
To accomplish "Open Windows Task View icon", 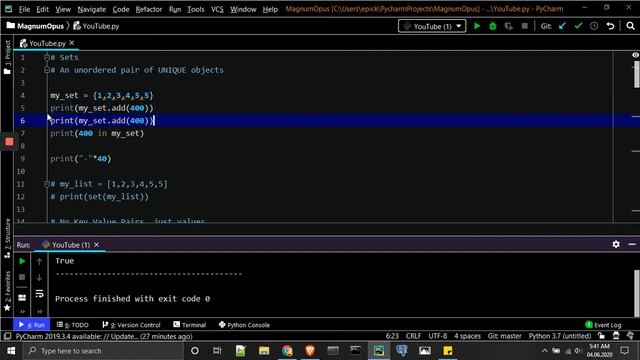I will coord(217,351).
